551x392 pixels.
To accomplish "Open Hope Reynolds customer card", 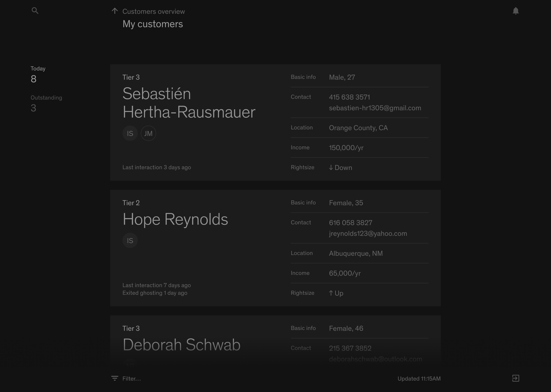I will point(175,219).
